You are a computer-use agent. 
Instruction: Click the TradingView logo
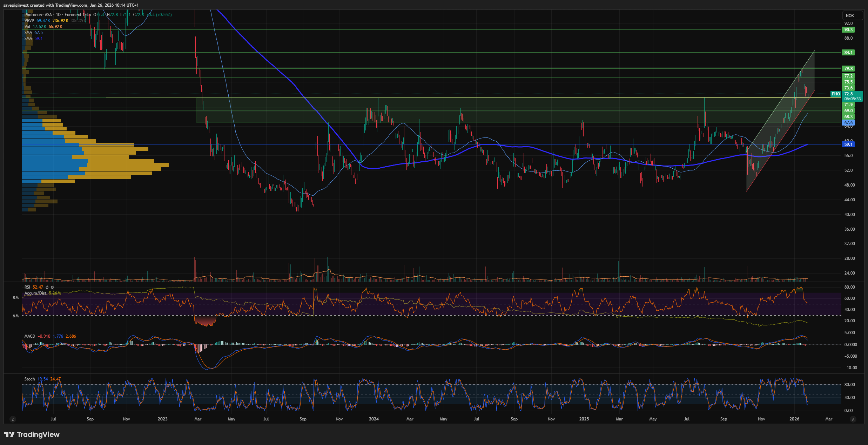click(32, 434)
